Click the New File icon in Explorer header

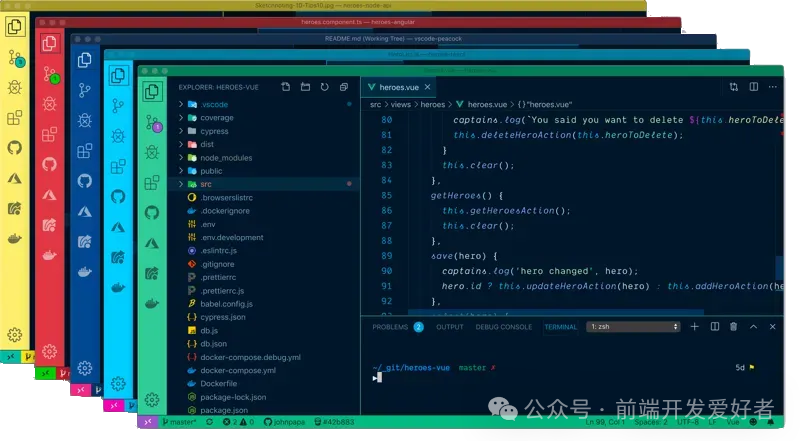(286, 87)
